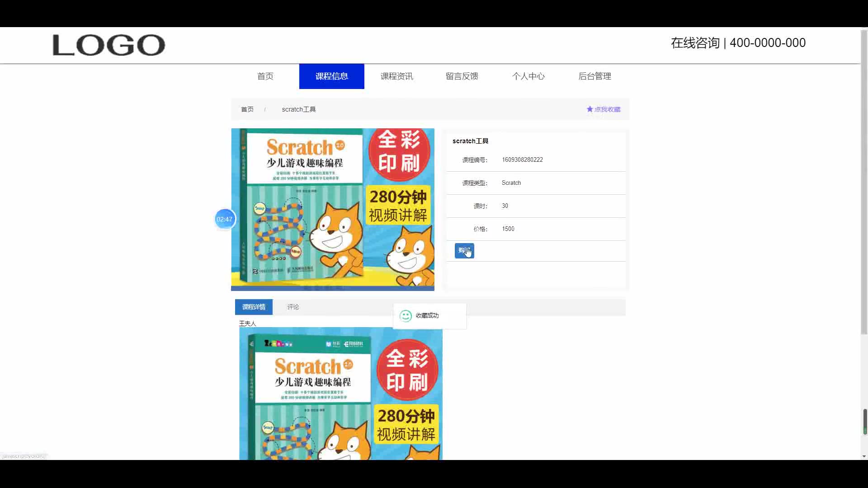The image size is (868, 488).
Task: Click the price value 1500
Action: click(508, 229)
